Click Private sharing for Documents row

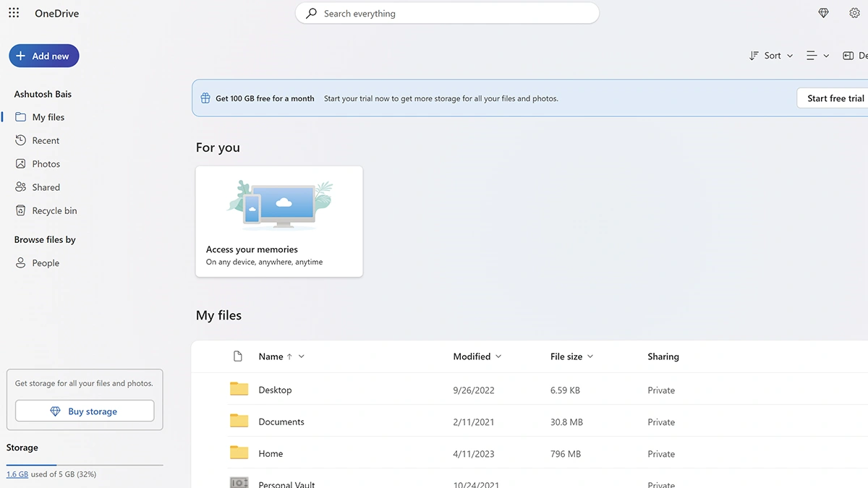click(661, 421)
